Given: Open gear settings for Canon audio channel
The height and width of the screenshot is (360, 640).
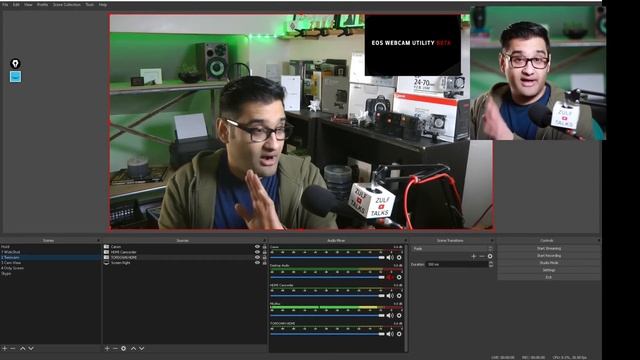Looking at the screenshot, I should pos(399,258).
